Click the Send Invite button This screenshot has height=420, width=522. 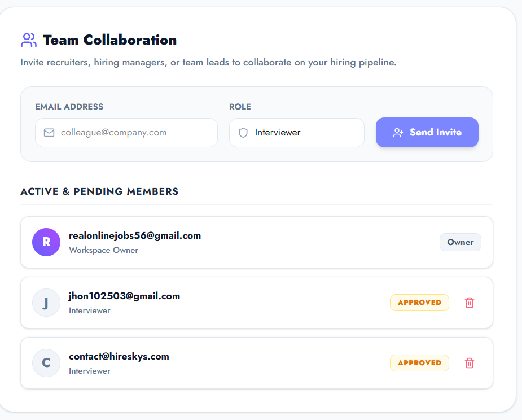pos(427,132)
